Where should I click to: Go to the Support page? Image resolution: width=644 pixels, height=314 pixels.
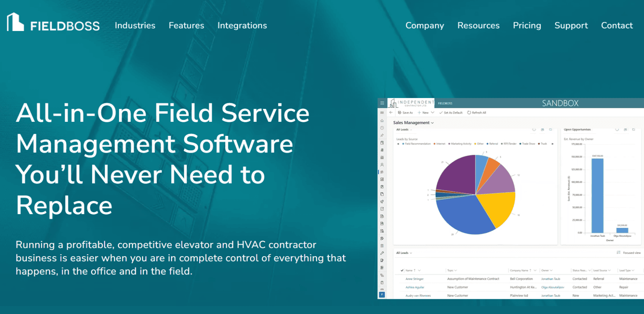pos(571,26)
